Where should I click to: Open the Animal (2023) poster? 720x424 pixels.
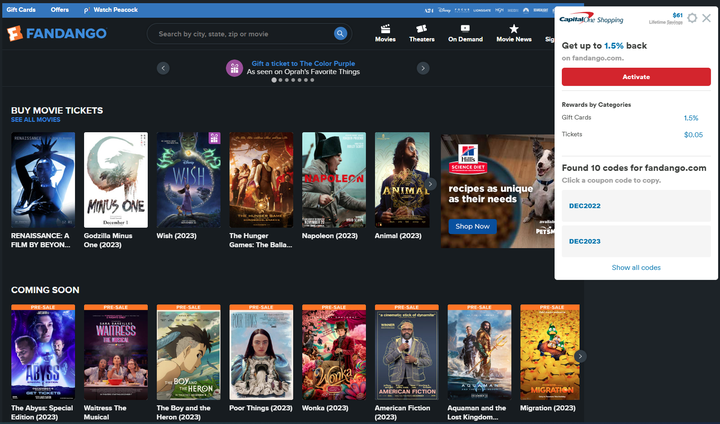[x=402, y=180]
